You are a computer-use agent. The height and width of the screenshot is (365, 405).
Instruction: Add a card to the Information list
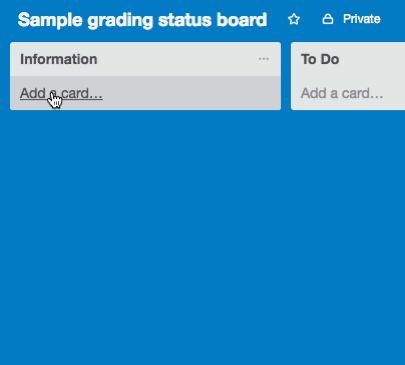click(x=145, y=93)
